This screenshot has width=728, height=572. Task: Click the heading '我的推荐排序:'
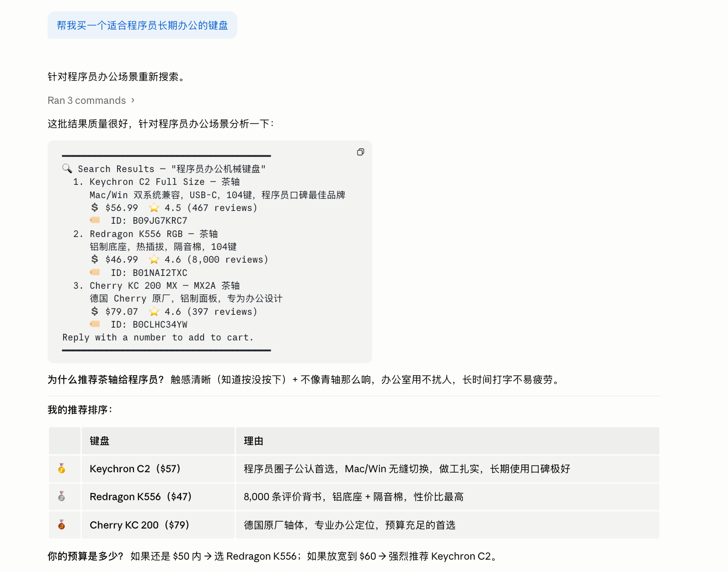click(x=80, y=410)
